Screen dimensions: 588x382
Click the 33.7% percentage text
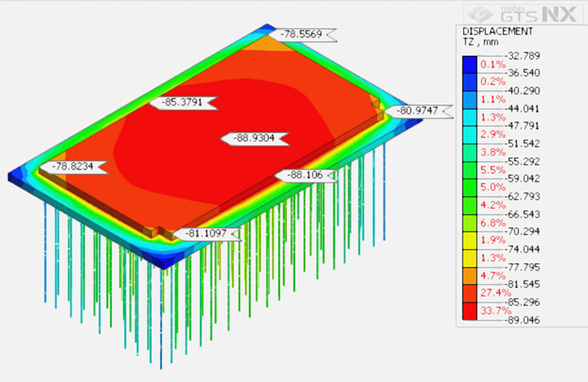click(x=496, y=311)
